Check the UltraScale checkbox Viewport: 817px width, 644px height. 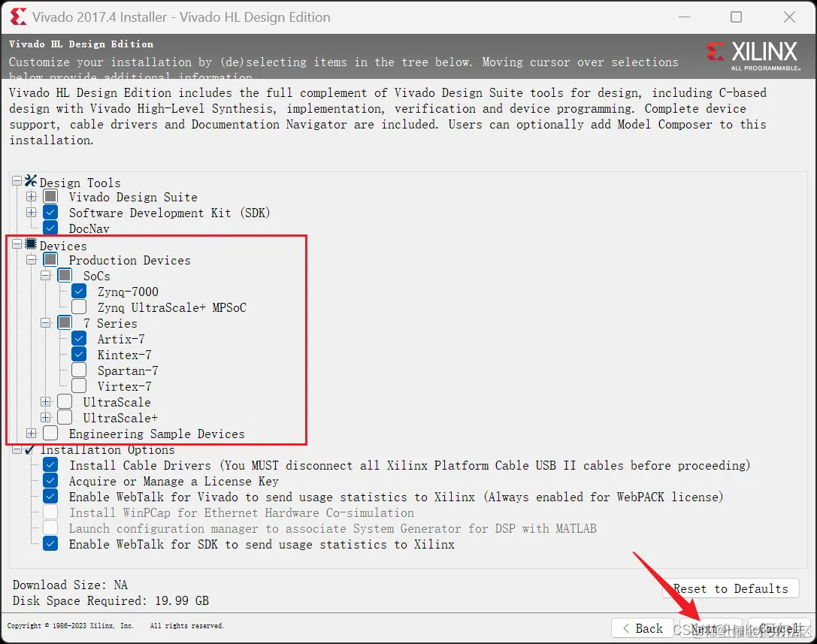[x=65, y=401]
